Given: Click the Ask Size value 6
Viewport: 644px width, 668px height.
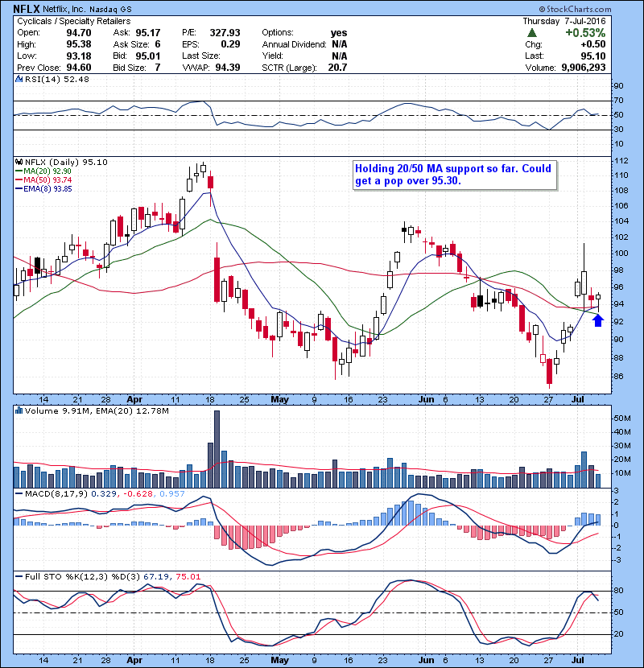Looking at the screenshot, I should point(158,44).
